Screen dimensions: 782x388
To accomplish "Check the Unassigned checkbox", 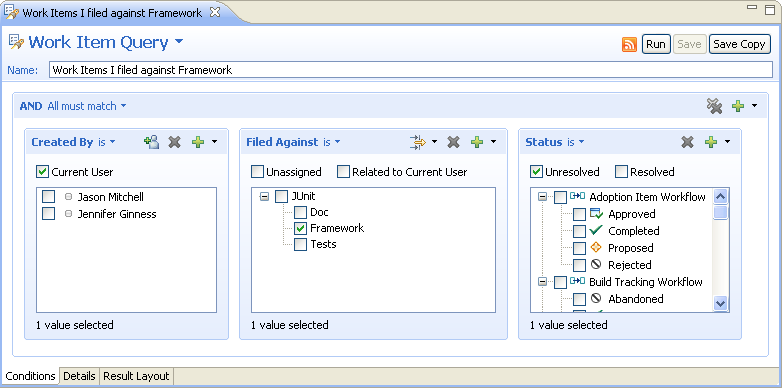I will (257, 172).
